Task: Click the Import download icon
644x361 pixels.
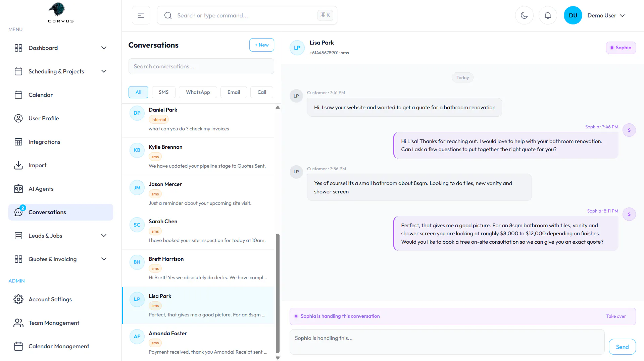Action: (x=18, y=165)
